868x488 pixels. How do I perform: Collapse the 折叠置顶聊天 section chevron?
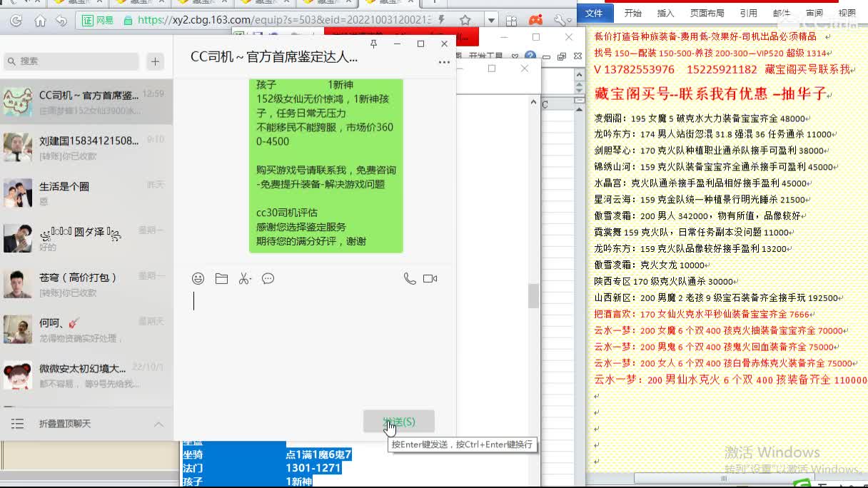pyautogui.click(x=158, y=424)
